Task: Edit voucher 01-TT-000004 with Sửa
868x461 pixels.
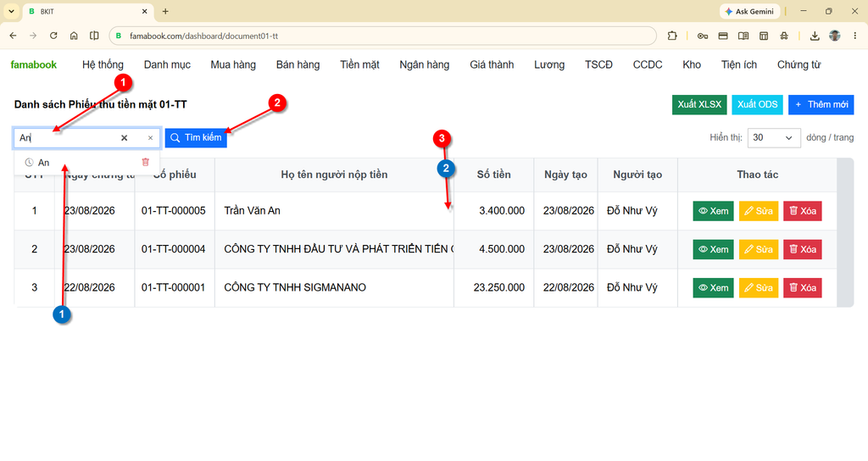Action: [x=759, y=249]
